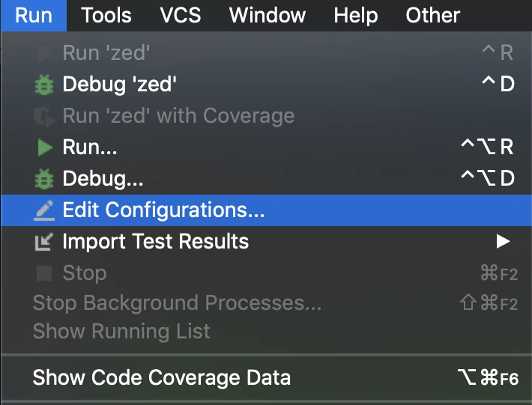Close the open Run menu

coord(34,15)
